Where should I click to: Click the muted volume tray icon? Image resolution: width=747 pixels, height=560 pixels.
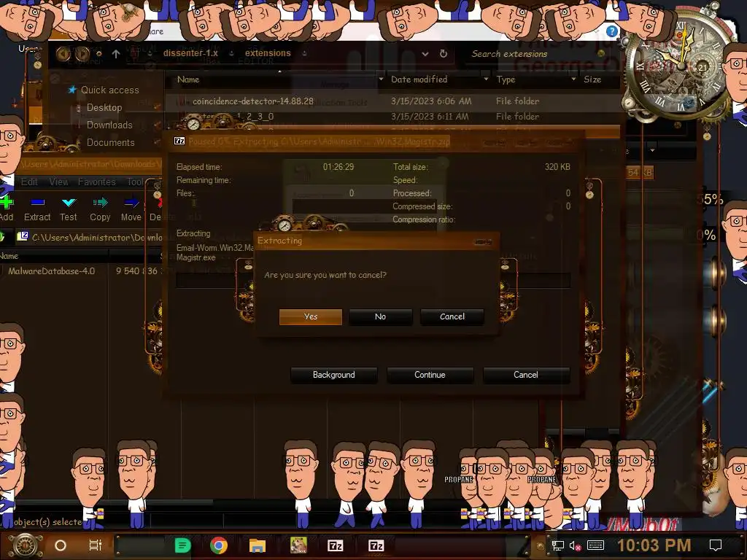point(575,545)
